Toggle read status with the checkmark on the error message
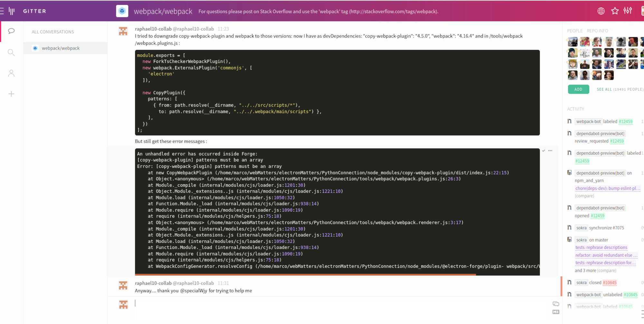 pyautogui.click(x=544, y=150)
